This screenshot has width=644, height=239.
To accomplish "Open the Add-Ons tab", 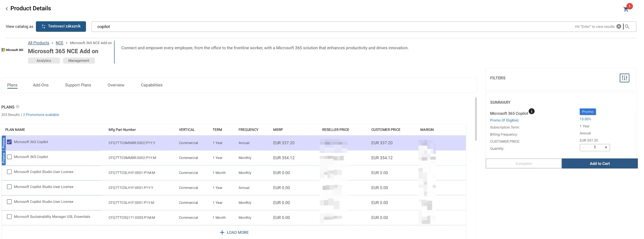I will [x=41, y=85].
